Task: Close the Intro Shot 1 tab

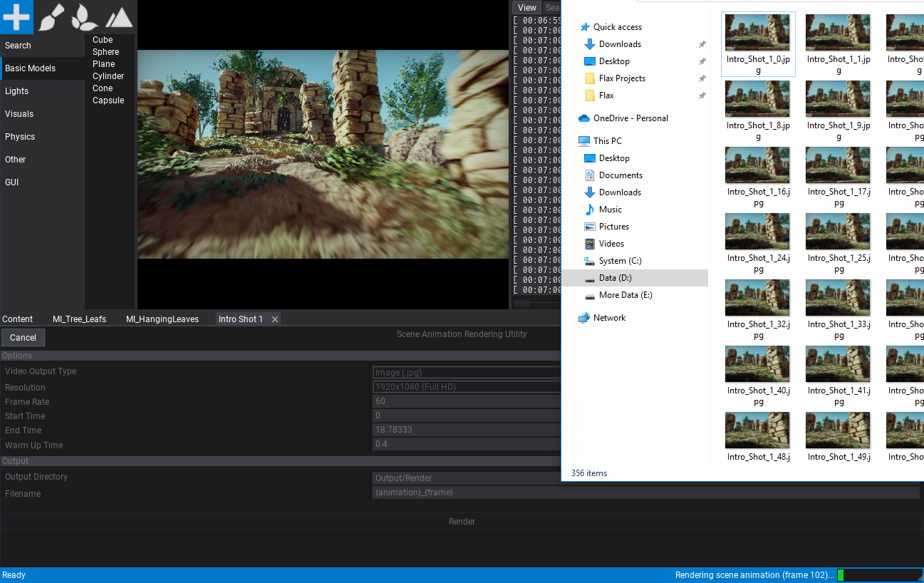Action: click(x=275, y=319)
